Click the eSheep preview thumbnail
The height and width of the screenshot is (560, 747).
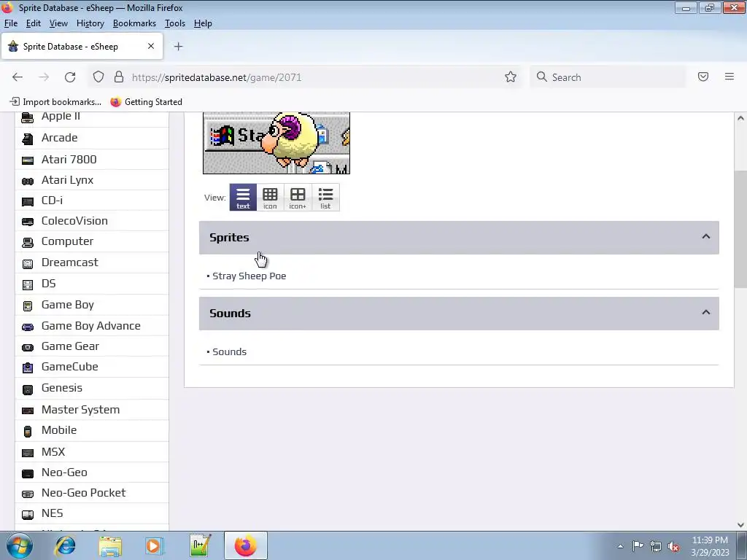(276, 143)
